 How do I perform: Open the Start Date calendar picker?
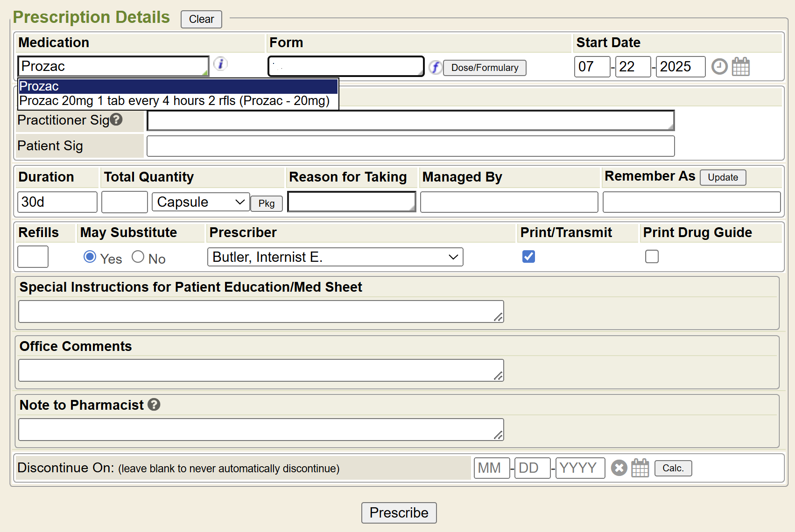point(740,66)
